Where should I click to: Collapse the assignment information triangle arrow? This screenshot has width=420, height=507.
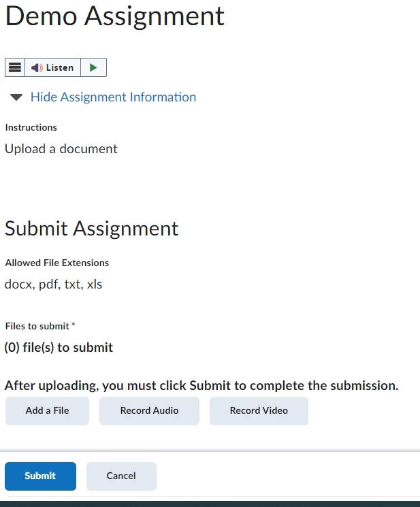point(16,97)
